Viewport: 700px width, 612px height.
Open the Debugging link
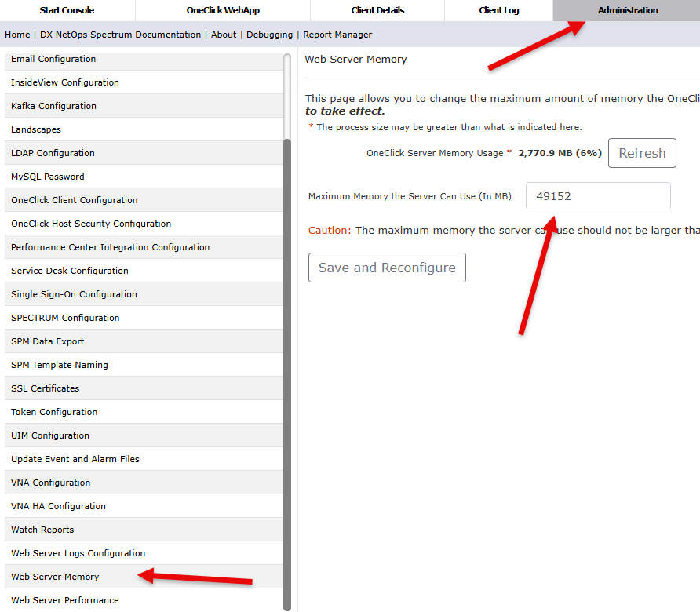click(269, 35)
